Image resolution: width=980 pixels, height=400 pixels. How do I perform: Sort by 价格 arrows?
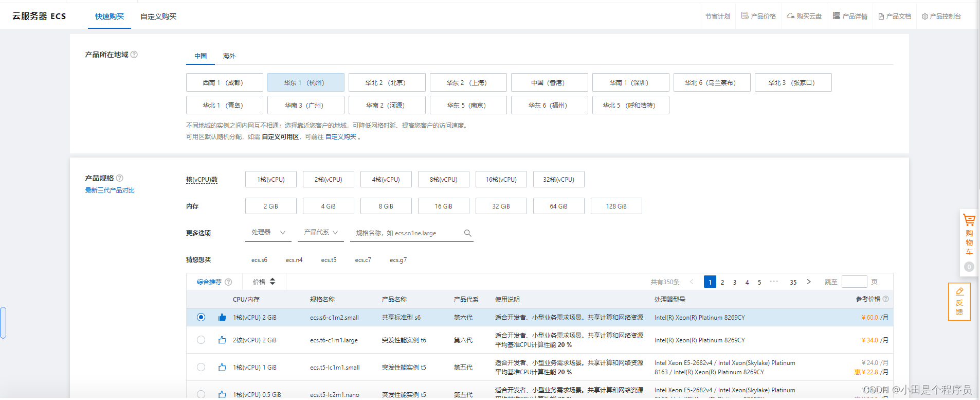point(273,282)
